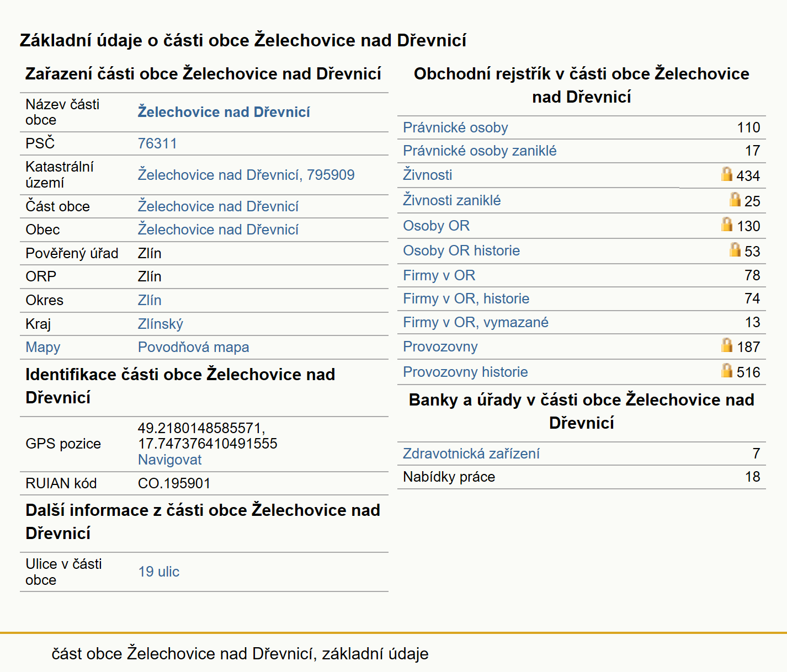
Task: Click the Obchodní rejstřík section heading
Action: 582,85
